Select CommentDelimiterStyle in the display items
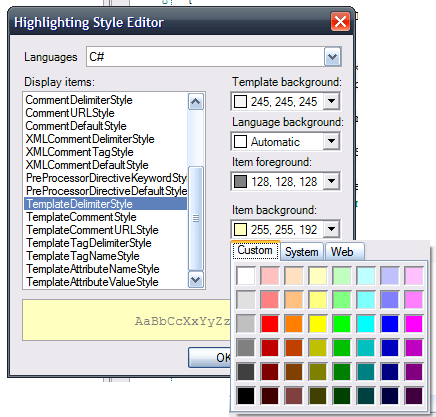This screenshot has width=436, height=417. tap(79, 100)
